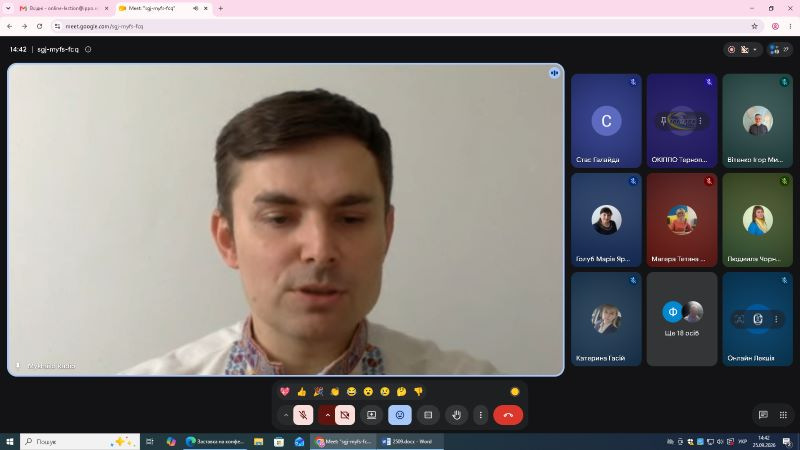Send the heart emoji reaction
800x450 pixels.
click(x=285, y=391)
